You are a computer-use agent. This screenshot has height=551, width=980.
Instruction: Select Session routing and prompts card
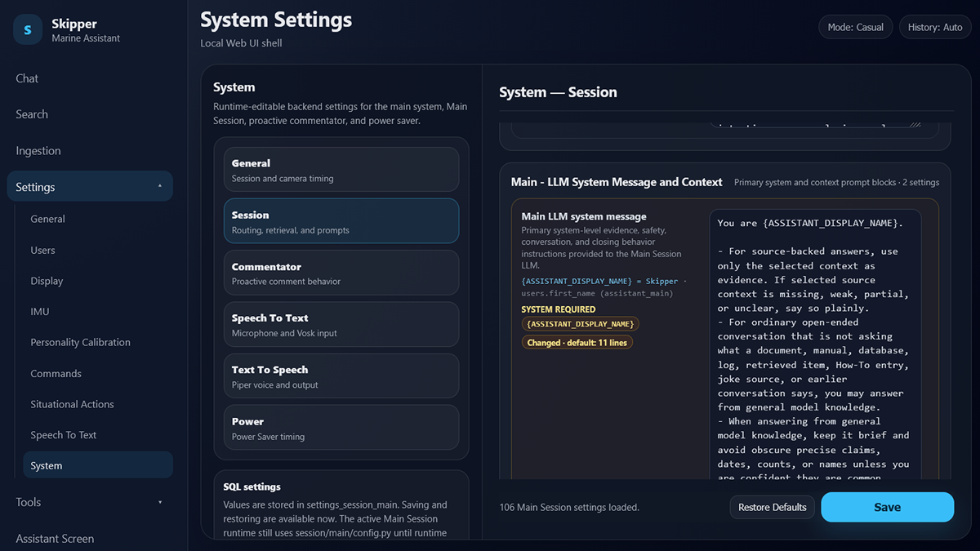point(341,221)
